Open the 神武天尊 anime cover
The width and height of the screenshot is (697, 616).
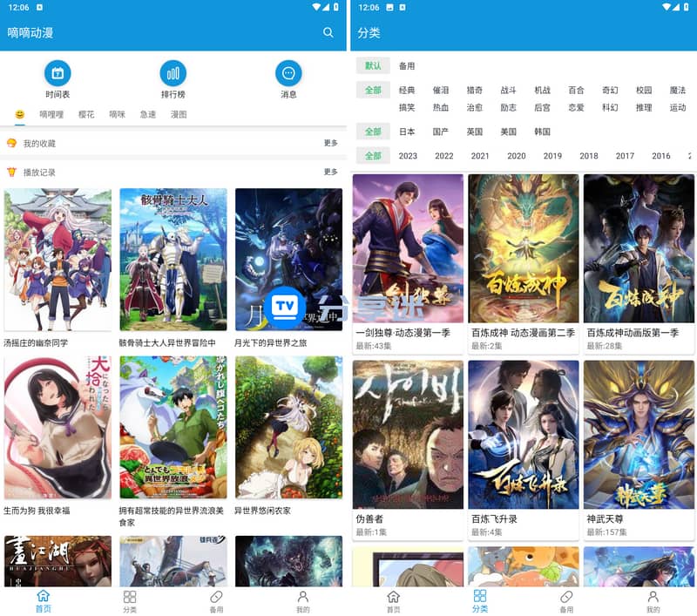pyautogui.click(x=639, y=435)
